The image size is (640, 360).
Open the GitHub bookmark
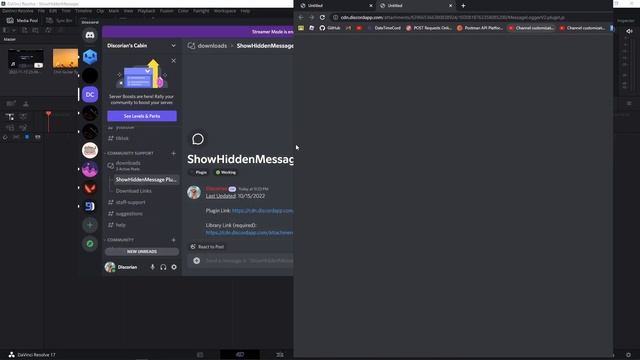point(330,28)
